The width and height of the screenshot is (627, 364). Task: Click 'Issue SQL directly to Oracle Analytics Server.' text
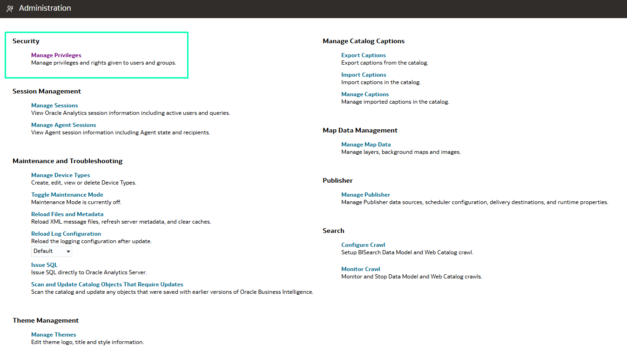click(89, 272)
